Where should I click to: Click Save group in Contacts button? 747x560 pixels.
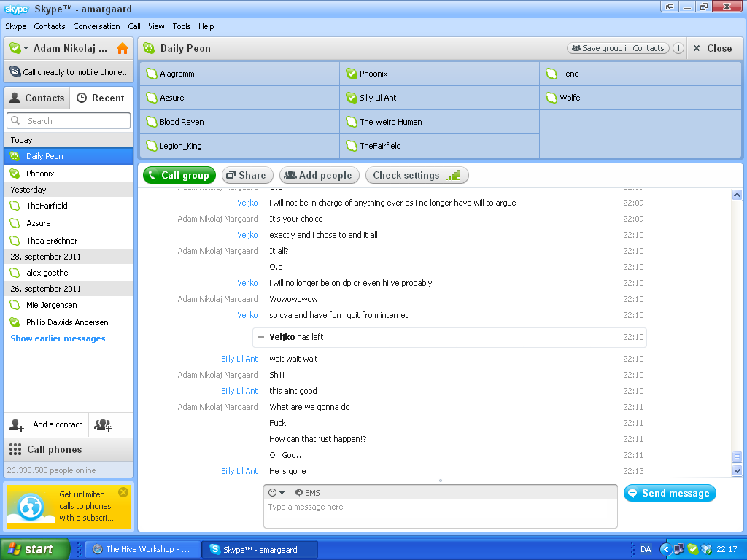coord(618,48)
